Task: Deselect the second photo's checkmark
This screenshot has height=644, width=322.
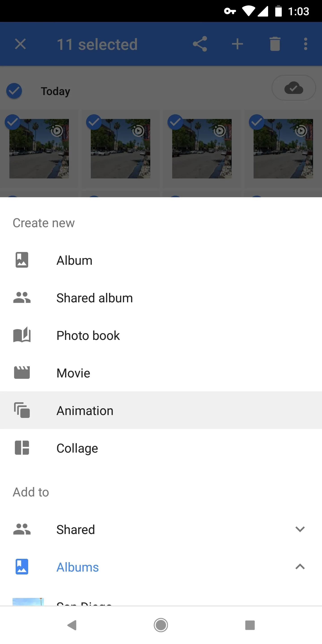Action: click(x=94, y=122)
